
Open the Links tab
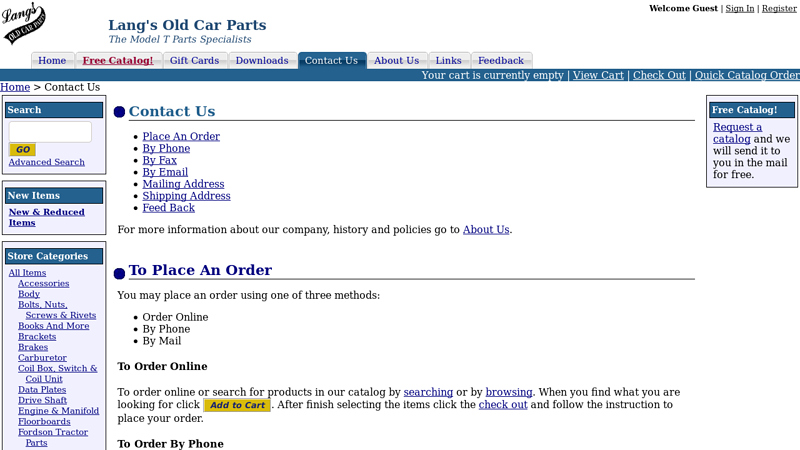click(x=448, y=60)
